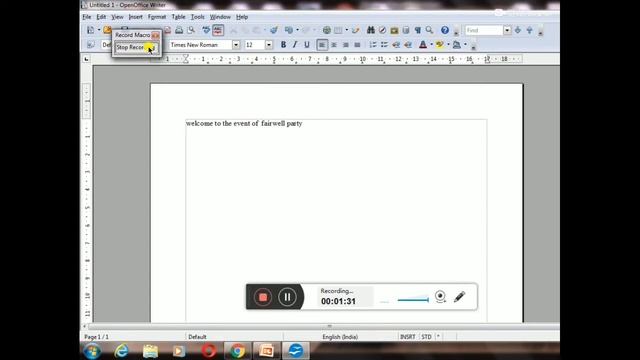This screenshot has height=360, width=640.
Task: Click the New document icon
Action: (91, 30)
